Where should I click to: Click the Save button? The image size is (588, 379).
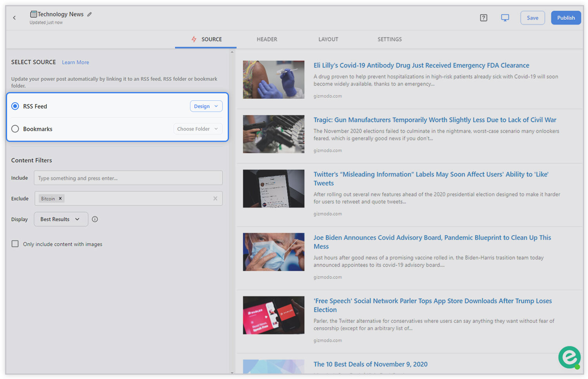(532, 18)
